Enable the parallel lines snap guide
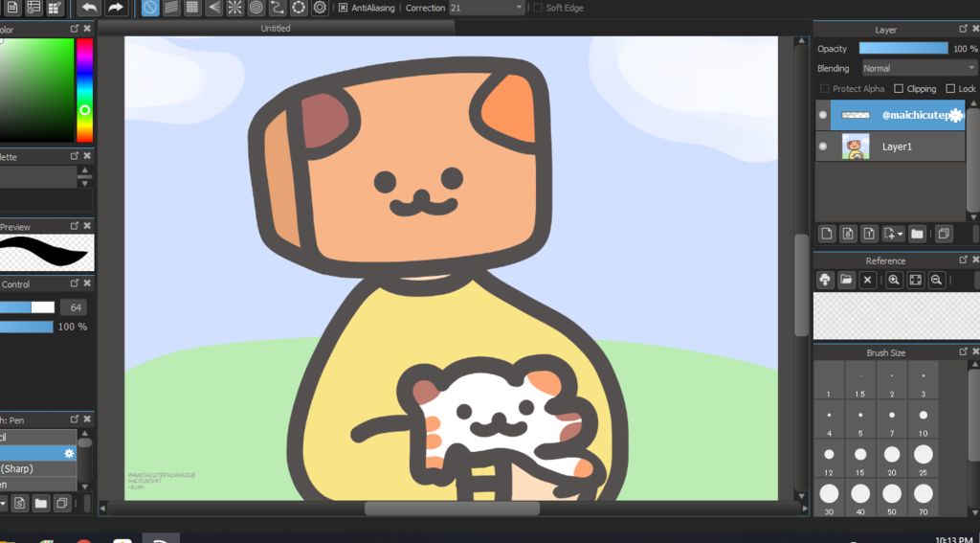The width and height of the screenshot is (980, 543). point(171,8)
